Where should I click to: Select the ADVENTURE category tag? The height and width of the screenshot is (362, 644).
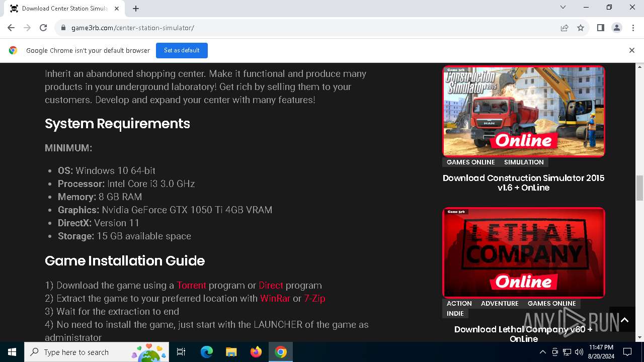click(x=500, y=303)
